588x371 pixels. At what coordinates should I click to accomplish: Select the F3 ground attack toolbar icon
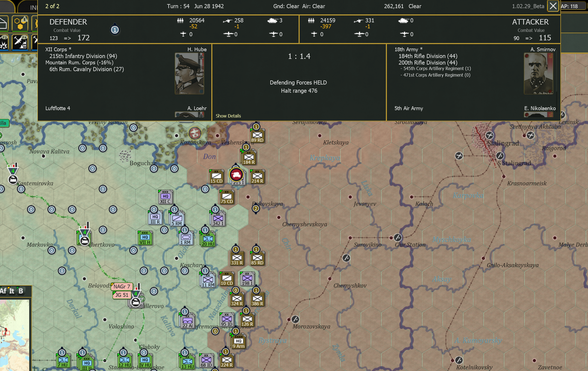(4, 43)
